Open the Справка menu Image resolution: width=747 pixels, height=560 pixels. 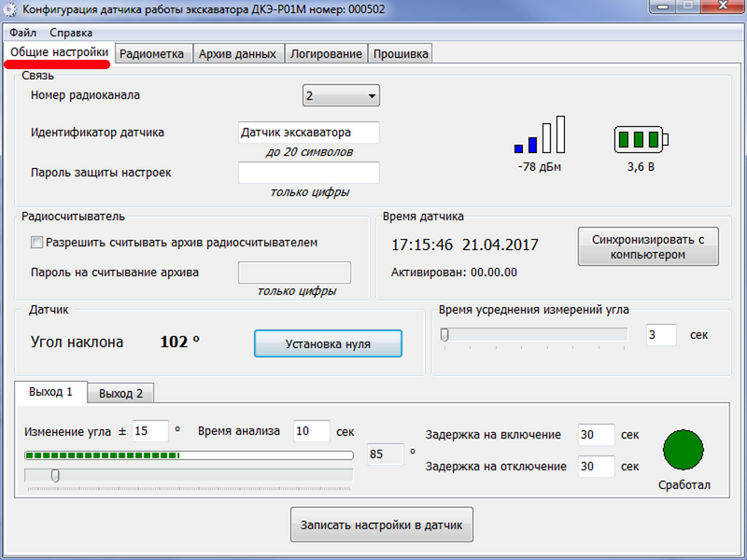click(x=71, y=33)
